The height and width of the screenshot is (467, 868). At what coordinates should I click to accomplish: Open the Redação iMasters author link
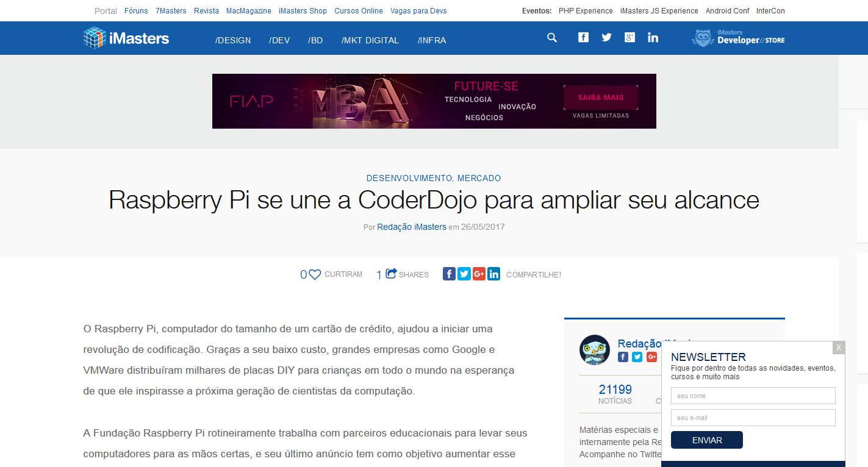(411, 227)
